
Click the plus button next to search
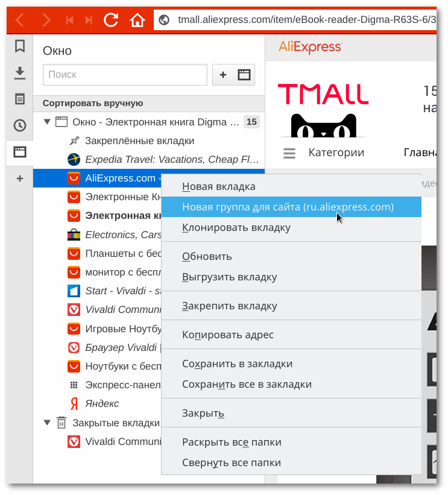pos(223,75)
